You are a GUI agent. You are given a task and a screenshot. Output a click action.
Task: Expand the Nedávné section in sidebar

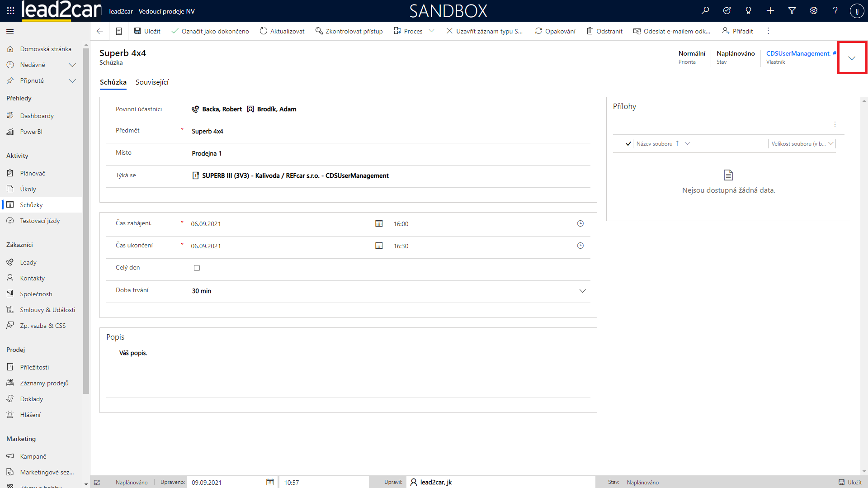click(x=72, y=65)
